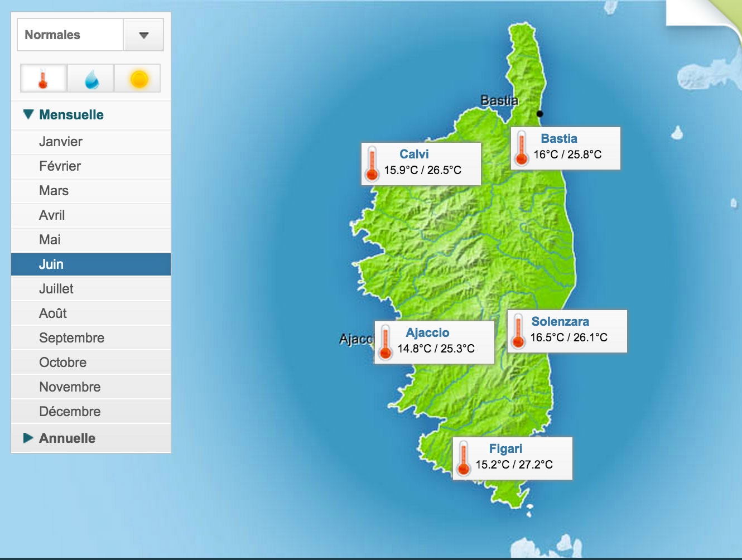The width and height of the screenshot is (742, 560).
Task: Open the Calvi station link
Action: point(414,154)
